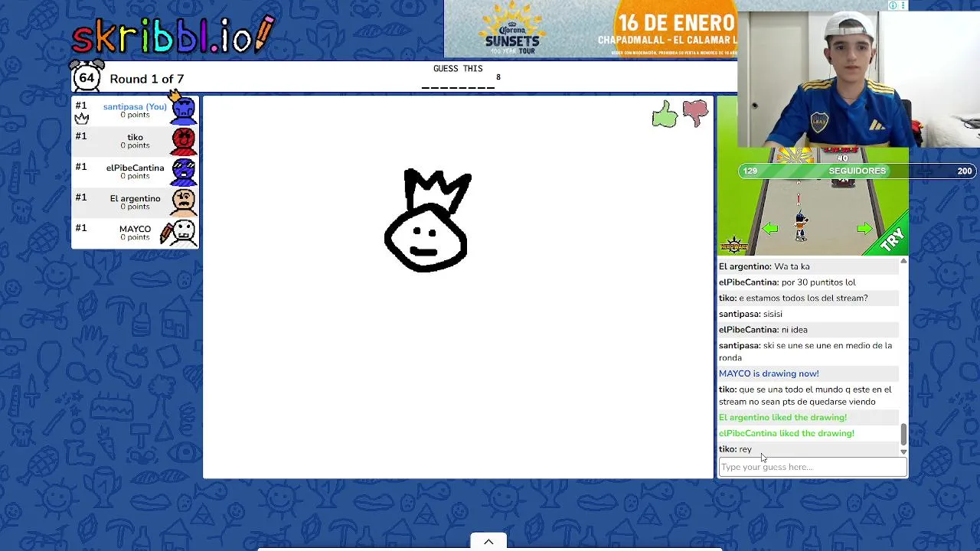Image resolution: width=980 pixels, height=551 pixels.
Task: Click the left green arrow in game ad
Action: coord(770,228)
